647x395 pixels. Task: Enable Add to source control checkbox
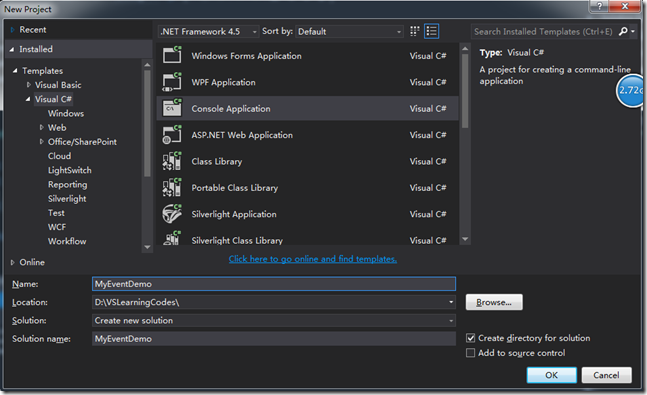[470, 353]
